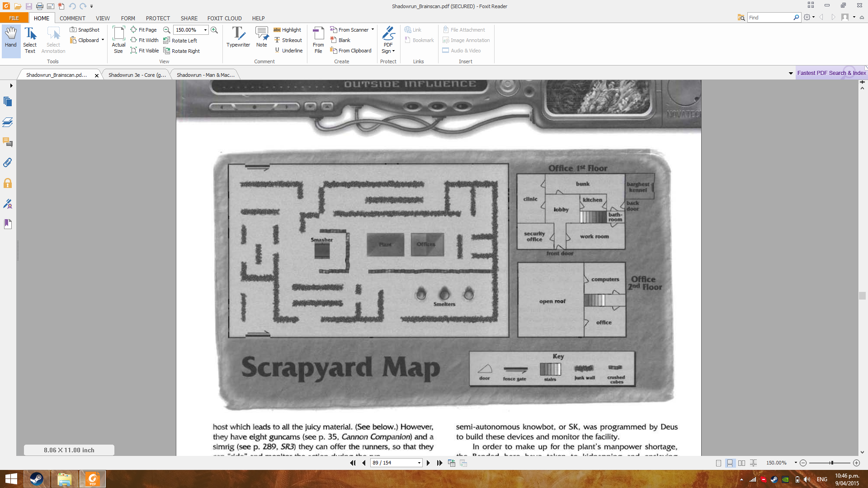Open Fastest PDF Search & Index link
Screen dimensions: 868x488
pyautogui.click(x=831, y=73)
